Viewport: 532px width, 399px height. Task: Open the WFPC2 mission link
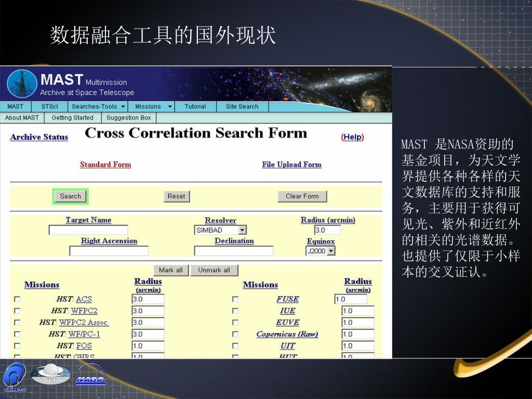pos(84,311)
